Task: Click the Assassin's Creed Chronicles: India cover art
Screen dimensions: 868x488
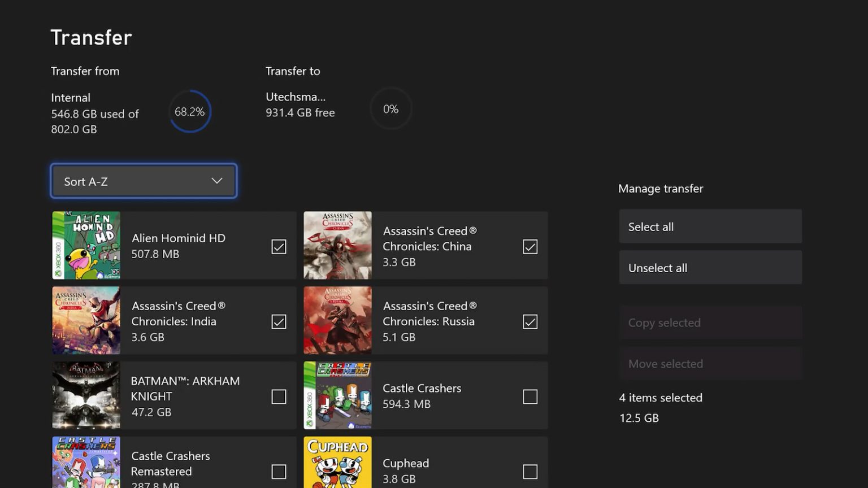Action: click(86, 320)
